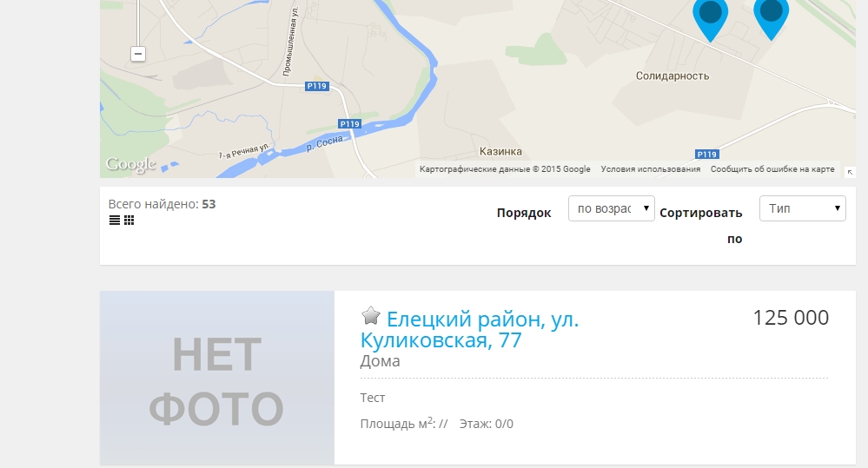Open the Порядок order dropdown

coord(611,208)
